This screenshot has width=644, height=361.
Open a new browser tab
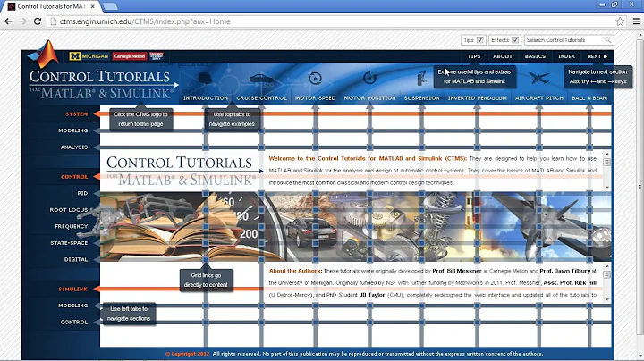tap(110, 6)
